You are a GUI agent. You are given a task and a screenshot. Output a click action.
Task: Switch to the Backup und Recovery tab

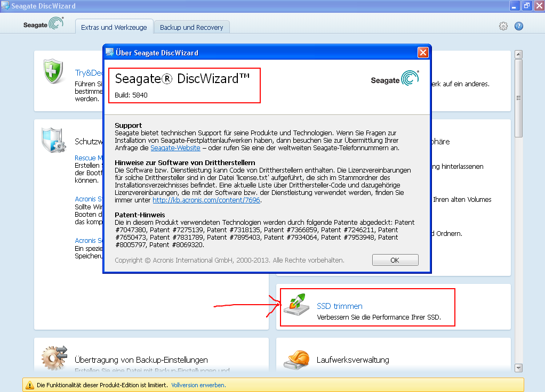(x=191, y=27)
